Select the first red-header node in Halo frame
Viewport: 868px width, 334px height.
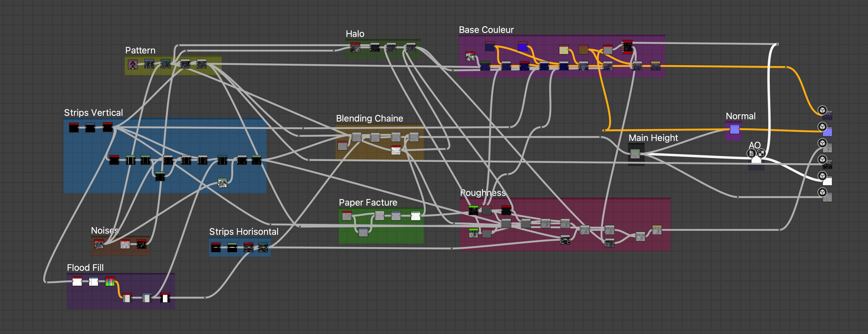355,47
